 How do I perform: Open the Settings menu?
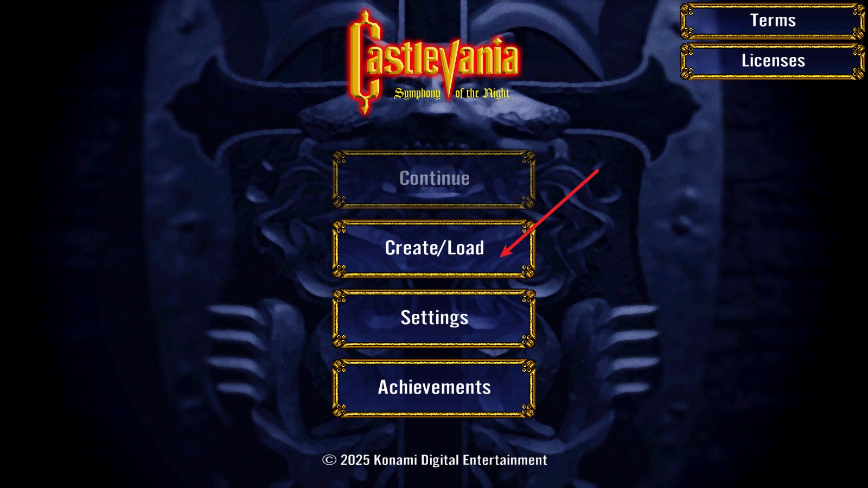point(434,319)
